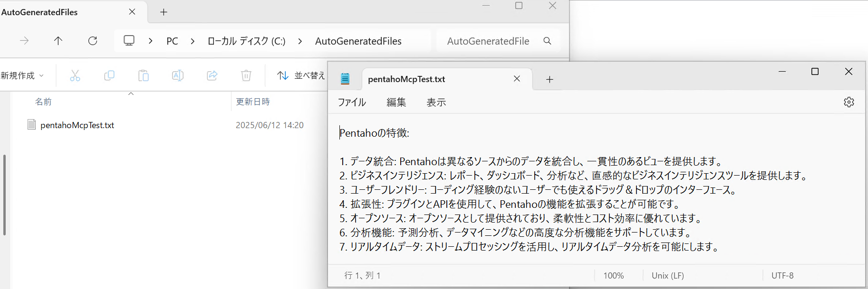This screenshot has height=289, width=868.
Task: Click line 3 about ユーザーフレンドリー
Action: tap(539, 190)
